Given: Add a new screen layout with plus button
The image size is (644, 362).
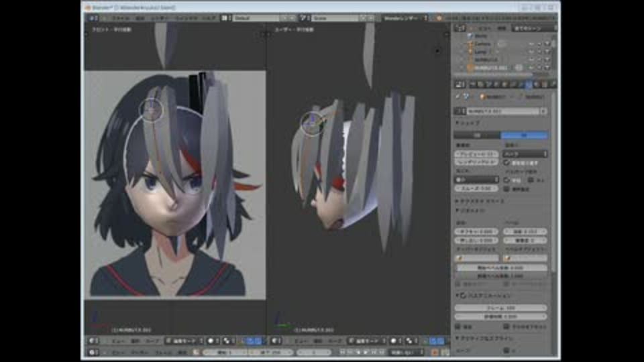Looking at the screenshot, I should tap(284, 18).
